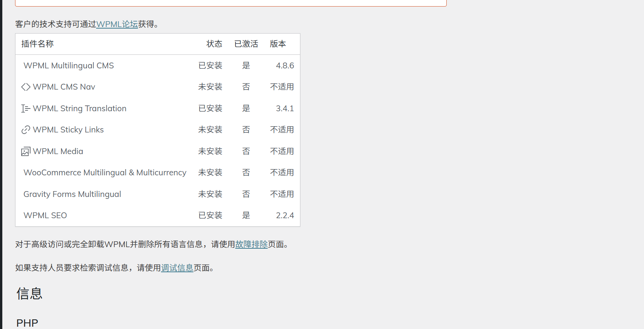The height and width of the screenshot is (329, 644).
Task: Click 否 activated value for WPML Media
Action: point(246,151)
